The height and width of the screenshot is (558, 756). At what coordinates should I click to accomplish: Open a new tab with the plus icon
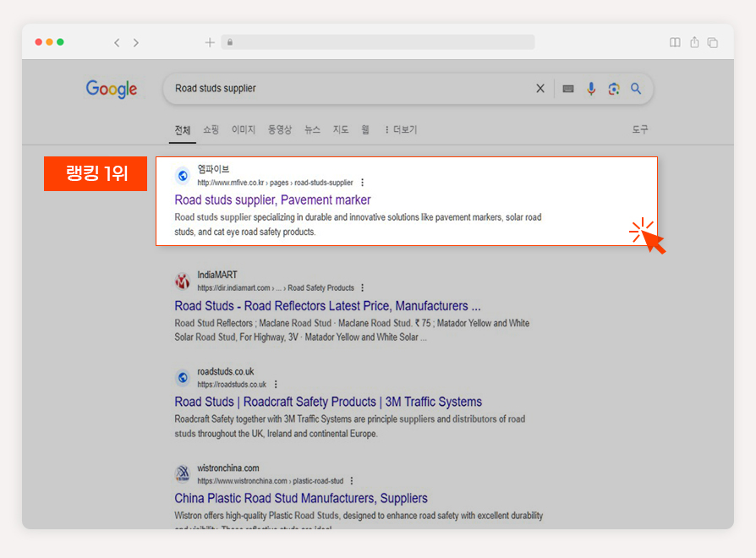[x=210, y=42]
